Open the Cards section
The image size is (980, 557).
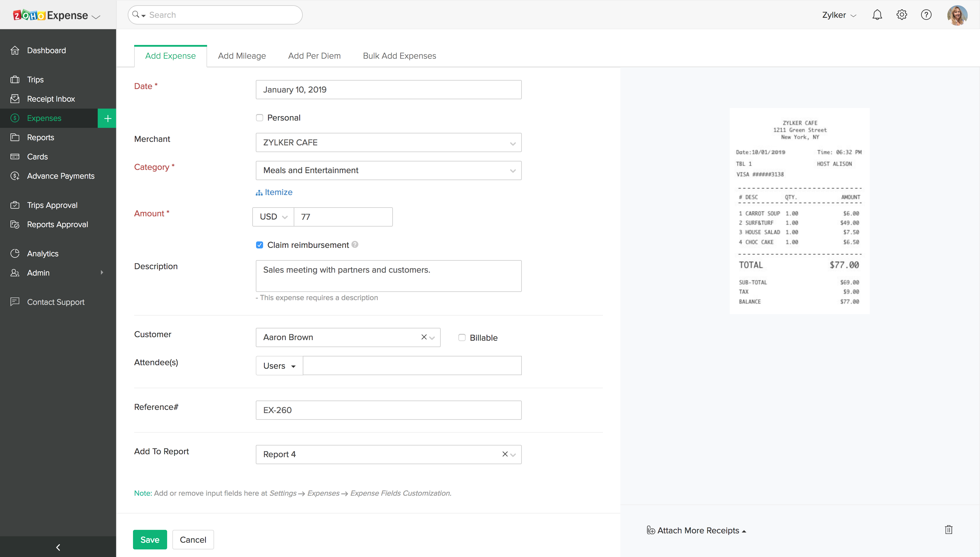pos(37,156)
